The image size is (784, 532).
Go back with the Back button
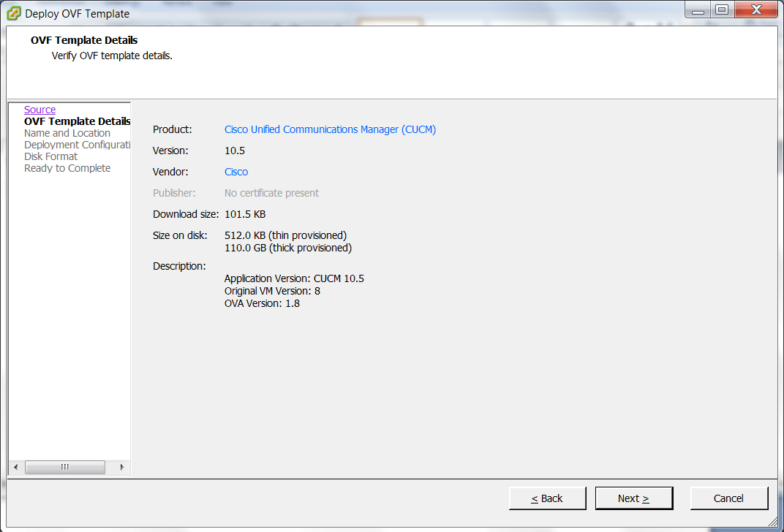point(547,498)
